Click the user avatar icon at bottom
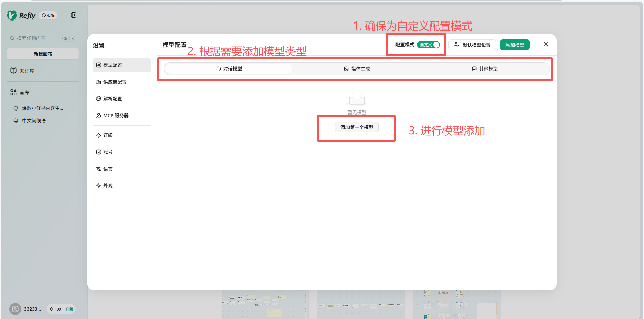This screenshot has height=319, width=644. (x=15, y=309)
